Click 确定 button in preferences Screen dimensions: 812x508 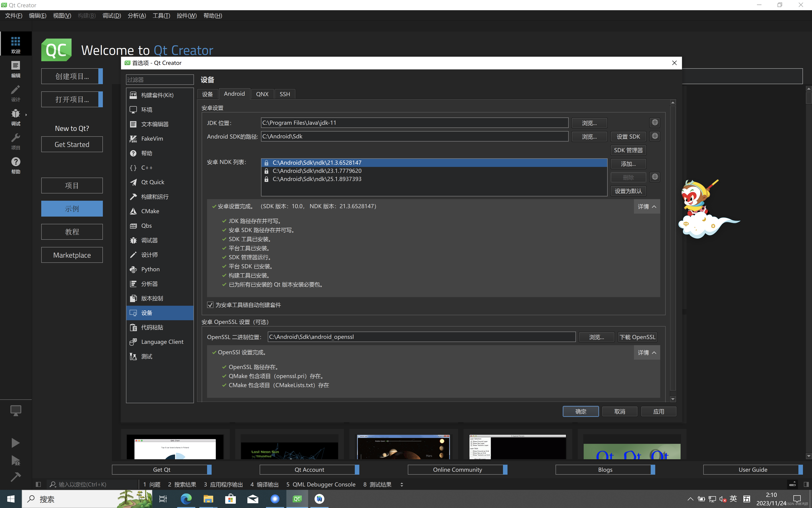(580, 412)
